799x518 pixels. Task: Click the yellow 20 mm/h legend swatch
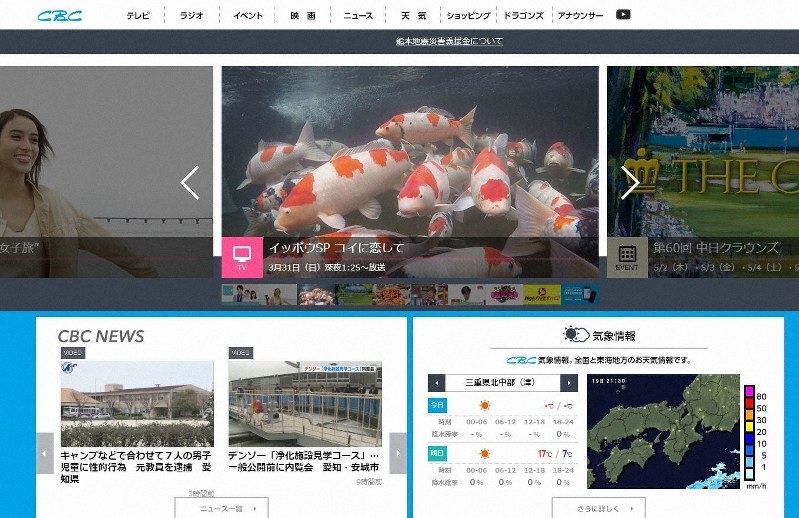point(749,427)
